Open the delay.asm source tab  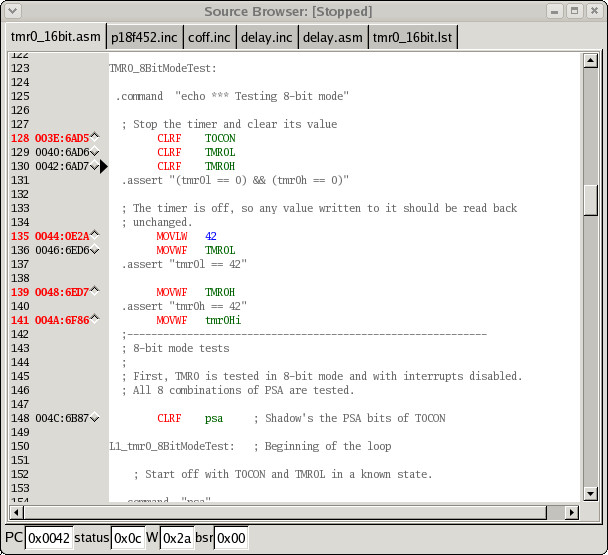click(x=333, y=38)
